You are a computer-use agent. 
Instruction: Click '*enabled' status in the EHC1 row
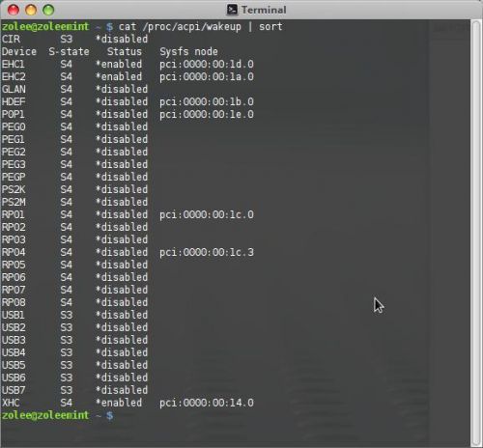tap(119, 64)
